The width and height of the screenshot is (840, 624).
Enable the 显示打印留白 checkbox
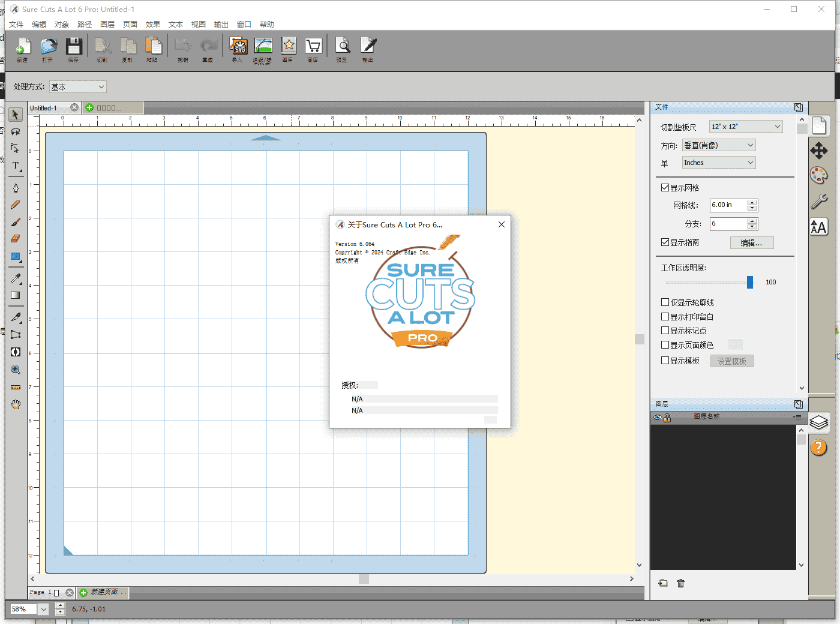(x=665, y=317)
